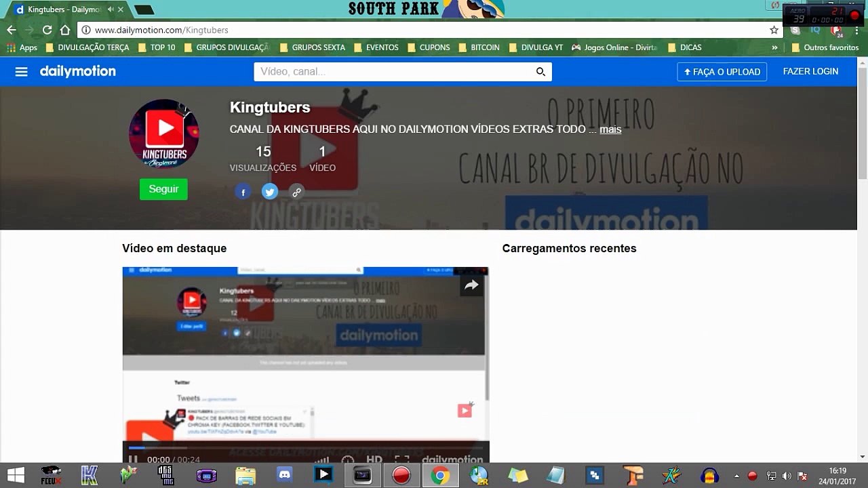Click the Kingtubers channel title

tap(270, 107)
